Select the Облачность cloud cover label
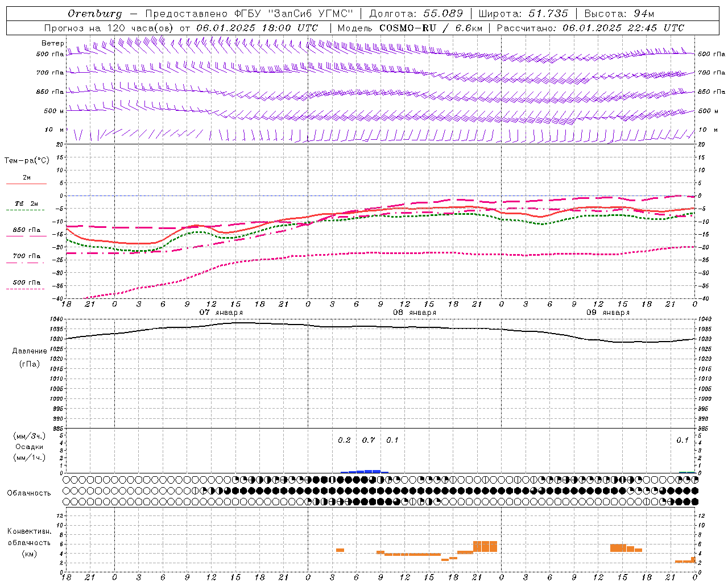The image size is (728, 582). (29, 493)
